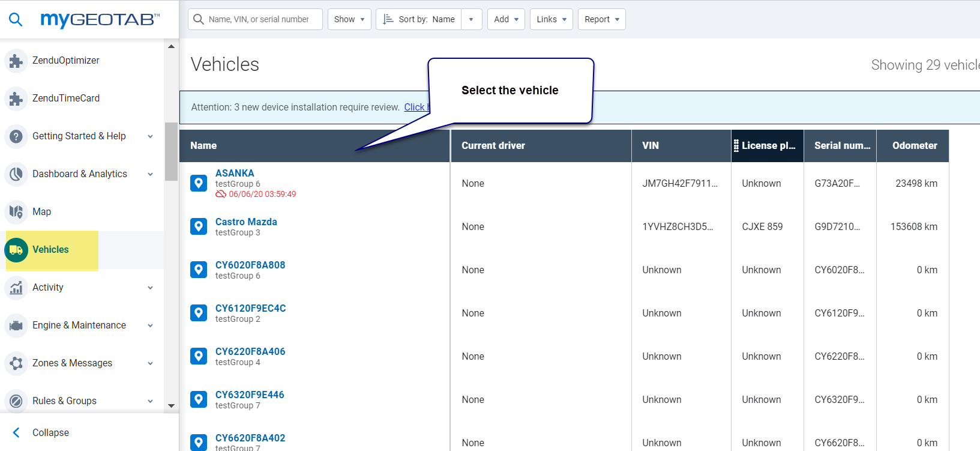This screenshot has width=980, height=451.
Task: Click the Engine & Maintenance engine icon
Action: pos(16,325)
